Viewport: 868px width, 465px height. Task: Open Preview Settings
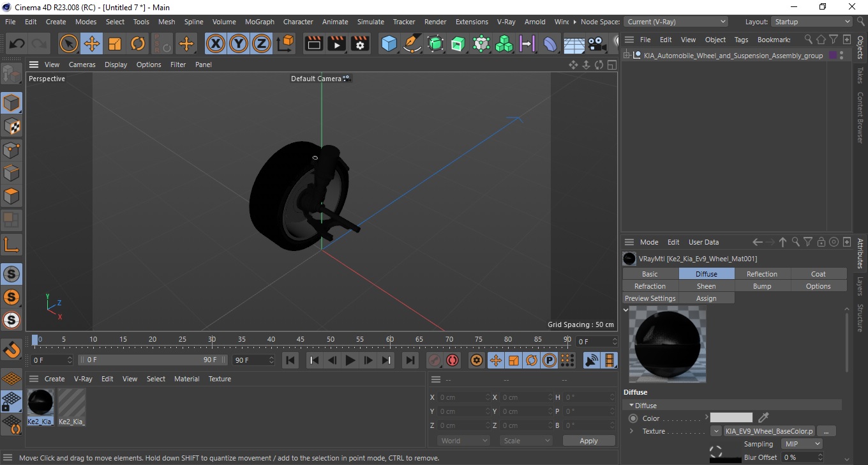650,298
